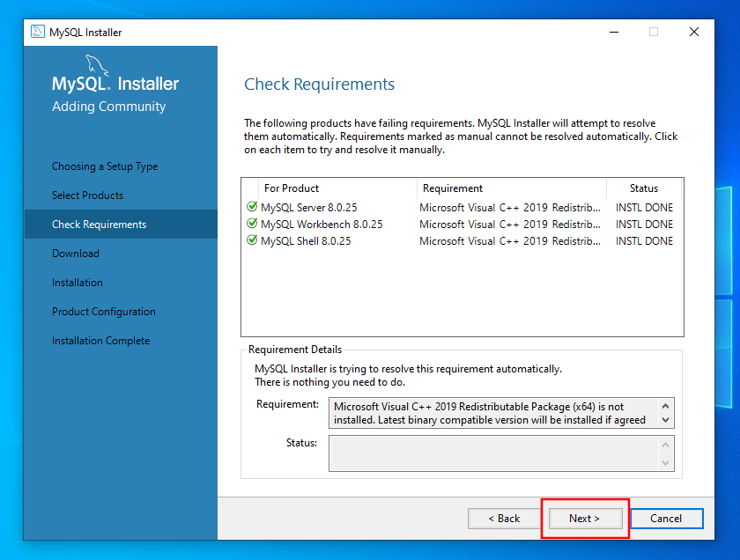740x560 pixels.
Task: Click green check icon for MySQL Shell 8.0.25
Action: tap(252, 240)
